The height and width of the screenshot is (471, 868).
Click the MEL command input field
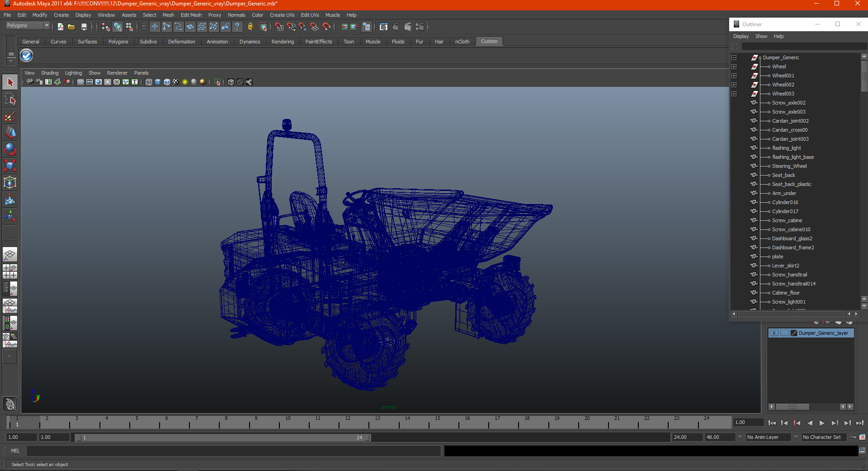pyautogui.click(x=233, y=451)
